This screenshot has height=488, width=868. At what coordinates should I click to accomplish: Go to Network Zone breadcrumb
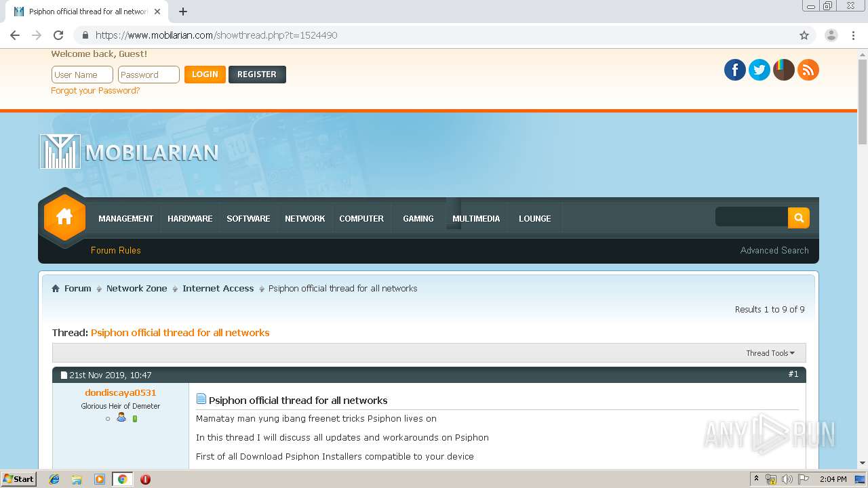coord(136,288)
